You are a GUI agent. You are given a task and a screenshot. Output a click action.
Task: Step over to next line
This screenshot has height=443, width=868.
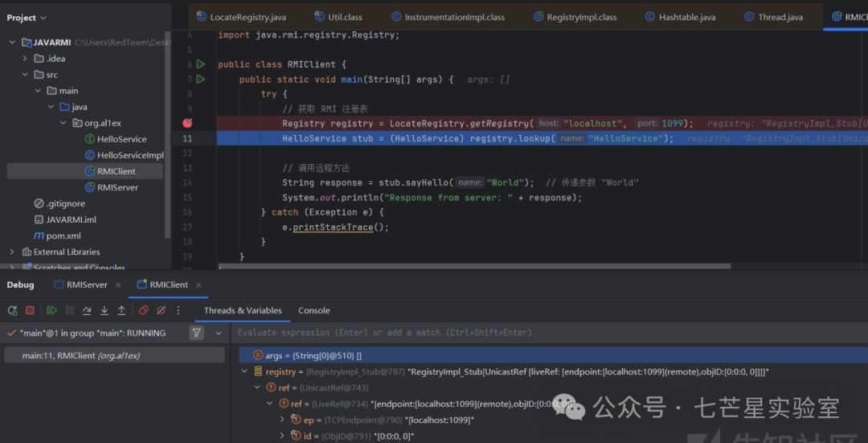coord(87,310)
